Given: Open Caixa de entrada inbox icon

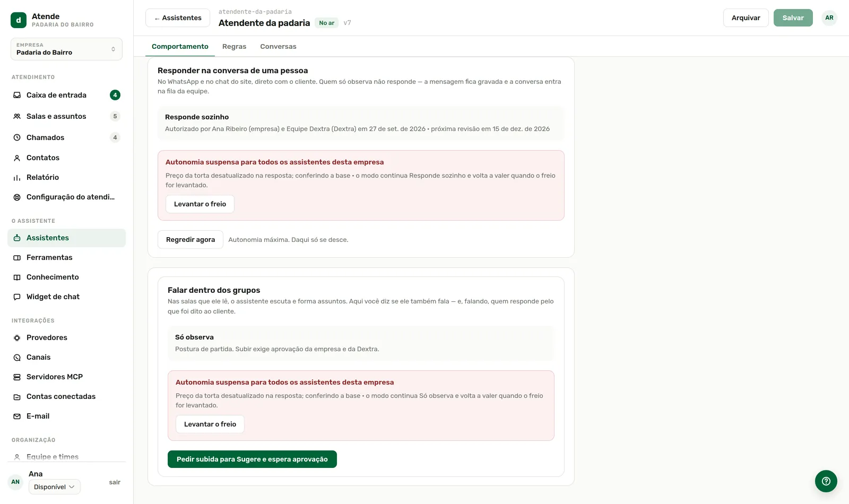Looking at the screenshot, I should tap(17, 95).
